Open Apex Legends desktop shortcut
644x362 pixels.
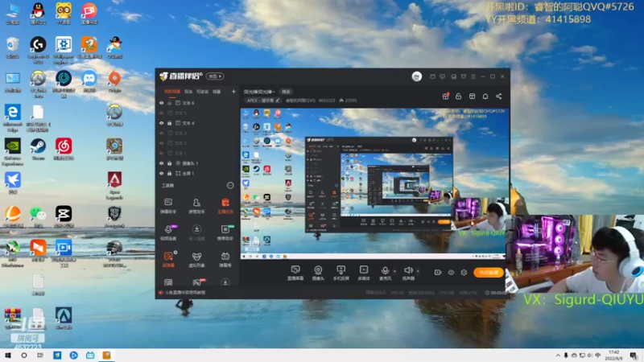114,186
